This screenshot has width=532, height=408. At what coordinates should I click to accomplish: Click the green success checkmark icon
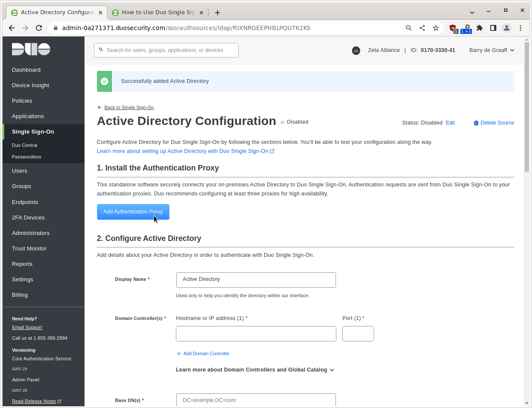pyautogui.click(x=104, y=81)
